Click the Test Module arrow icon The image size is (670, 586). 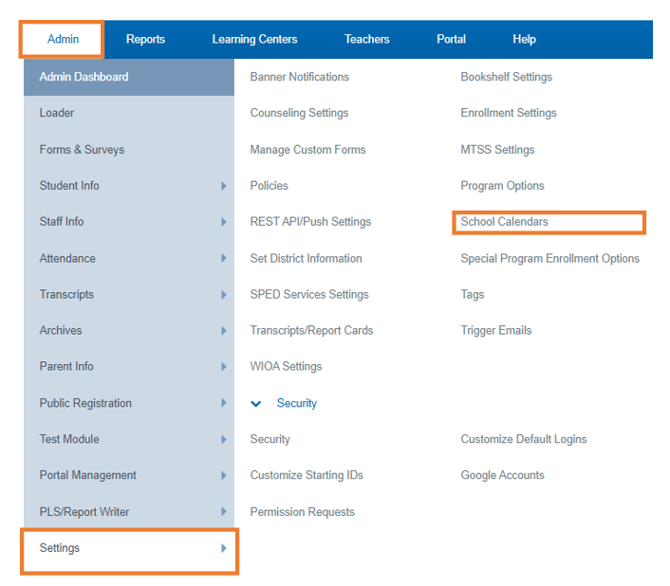223,439
